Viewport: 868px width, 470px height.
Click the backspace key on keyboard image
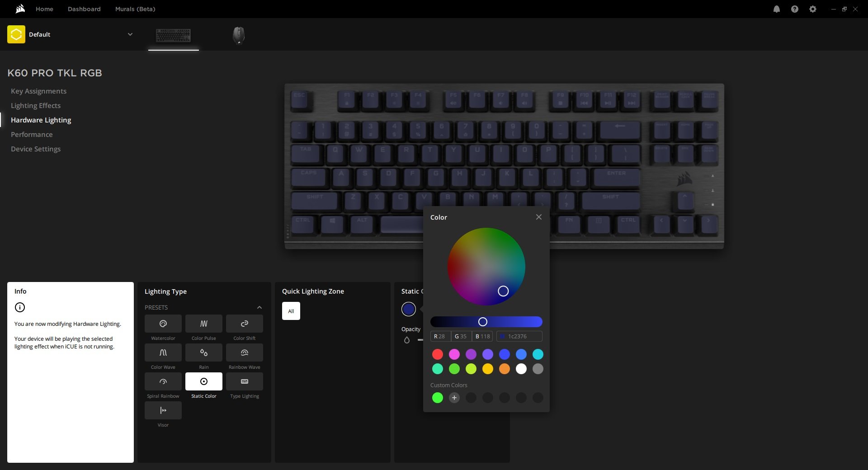point(620,130)
